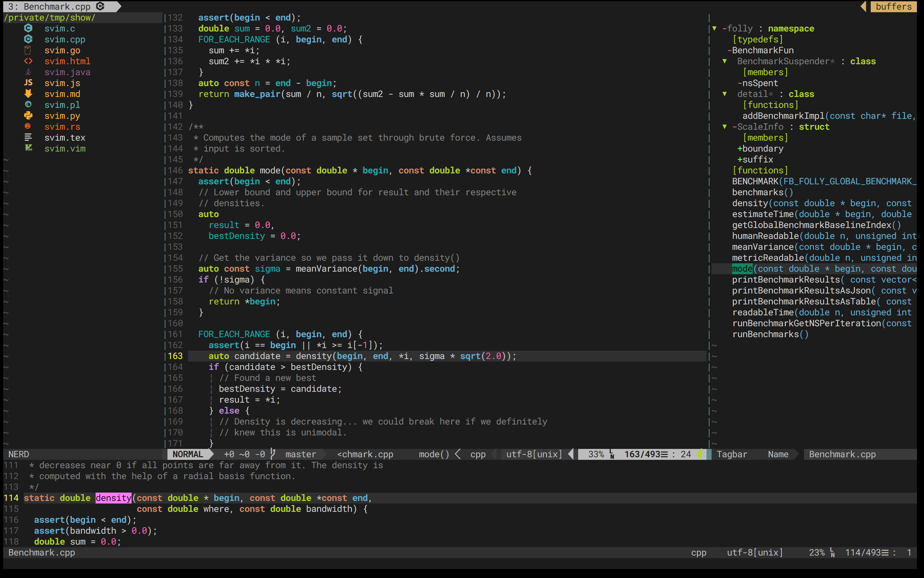Open svim.py in the file tree
Viewport: 924px width, 578px height.
click(x=62, y=116)
